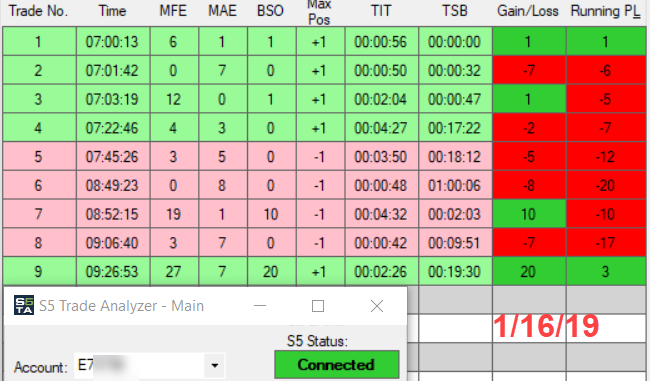650x381 pixels.
Task: Click the Time column header
Action: 112,11
